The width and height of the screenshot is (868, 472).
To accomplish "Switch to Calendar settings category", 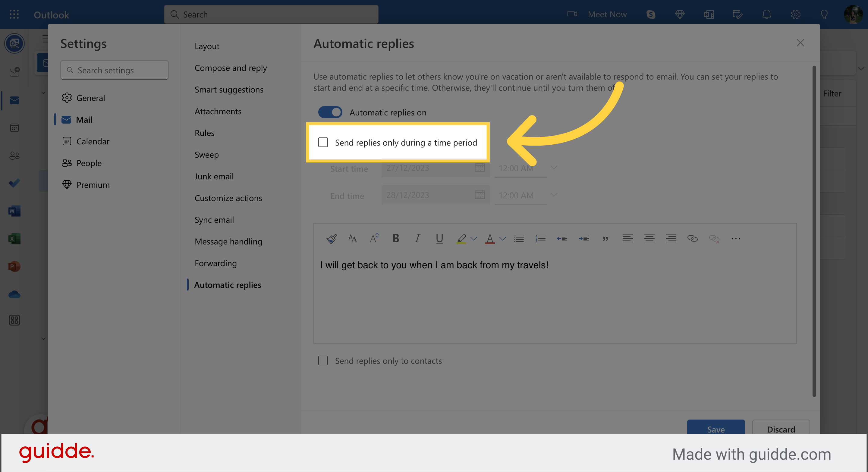I will tap(93, 141).
